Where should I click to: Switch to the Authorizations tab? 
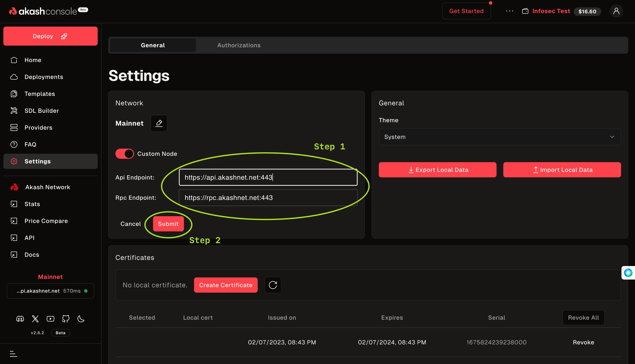click(x=239, y=45)
